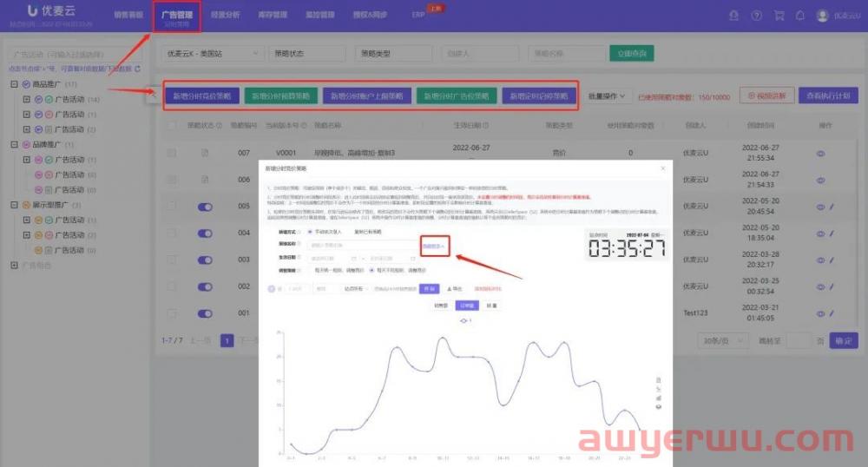868x467 pixels.
Task: Open the 批量操作 dropdown
Action: point(607,96)
